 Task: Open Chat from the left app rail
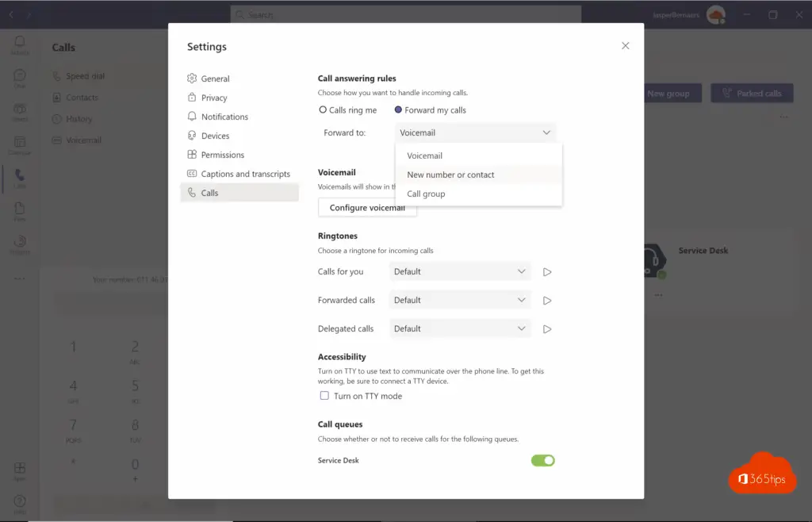tap(19, 78)
